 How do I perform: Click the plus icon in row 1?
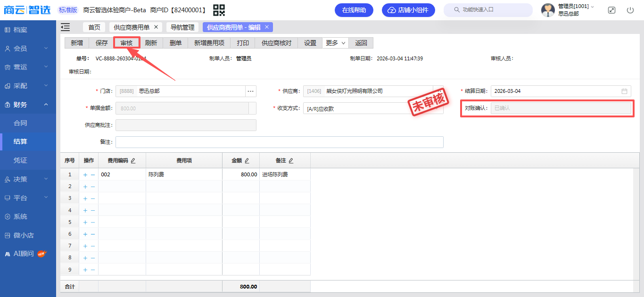(85, 174)
